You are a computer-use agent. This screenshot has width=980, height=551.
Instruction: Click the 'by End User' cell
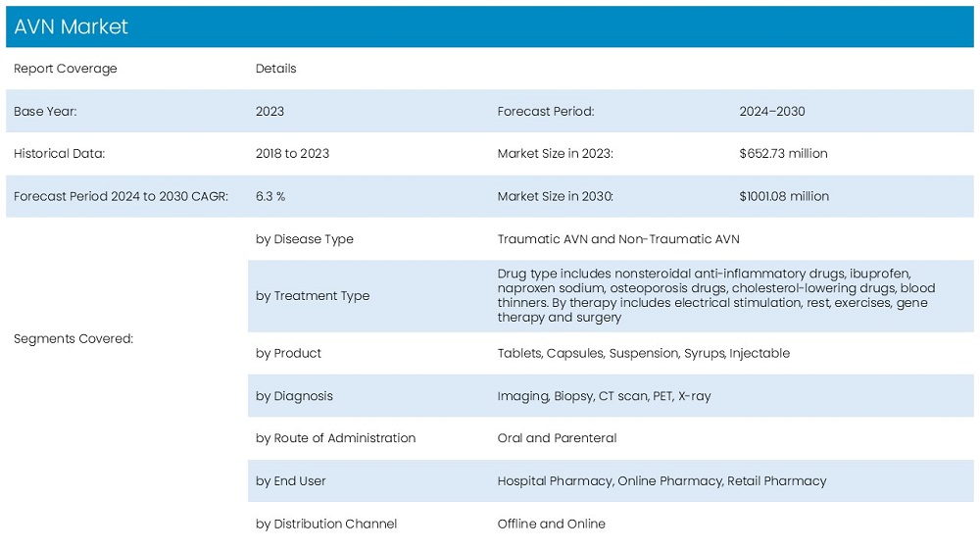[291, 481]
